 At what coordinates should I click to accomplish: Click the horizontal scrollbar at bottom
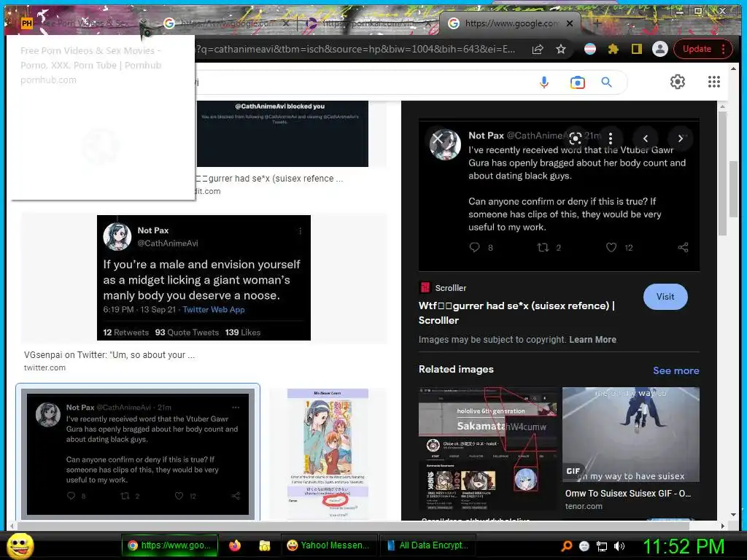(352, 526)
